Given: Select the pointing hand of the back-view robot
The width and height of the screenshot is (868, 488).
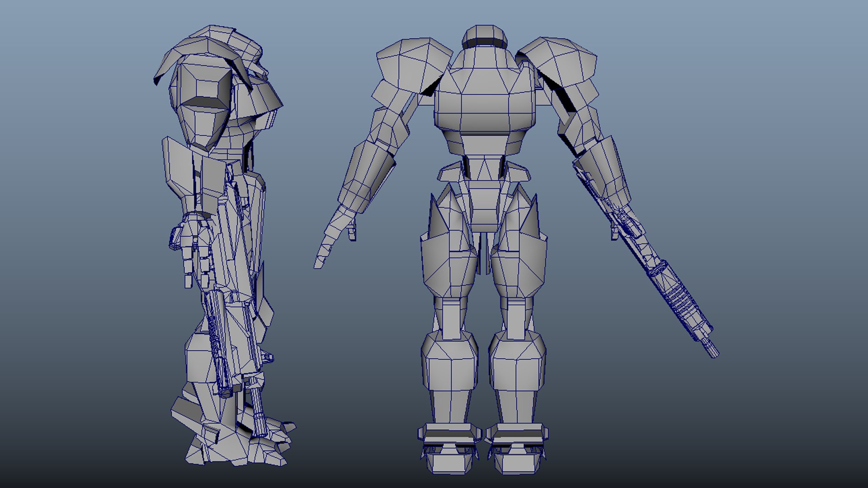Looking at the screenshot, I should [x=335, y=236].
